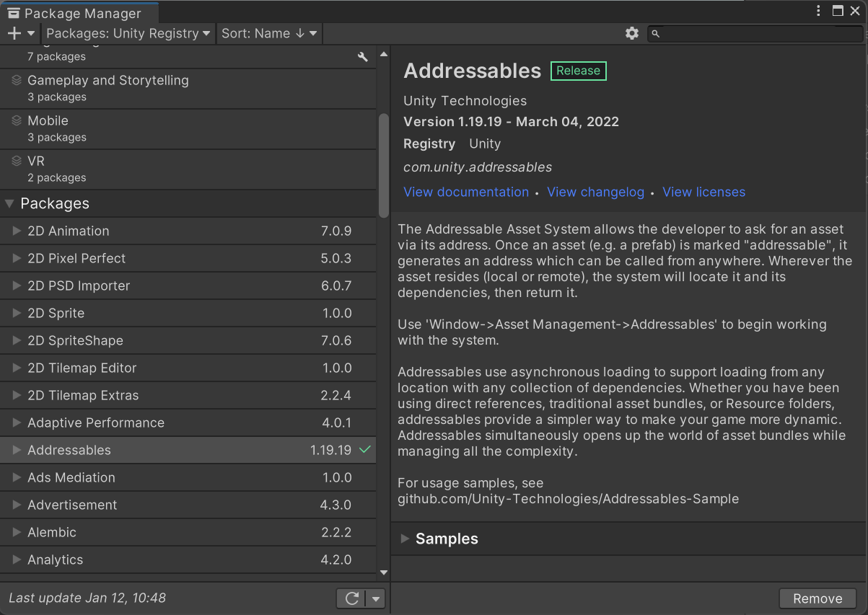Click the Package Manager settings gear icon
This screenshot has height=615, width=868.
(631, 33)
